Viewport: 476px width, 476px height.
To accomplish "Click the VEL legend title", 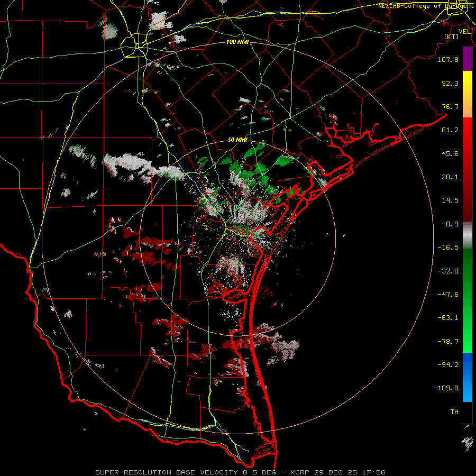I will click(464, 32).
